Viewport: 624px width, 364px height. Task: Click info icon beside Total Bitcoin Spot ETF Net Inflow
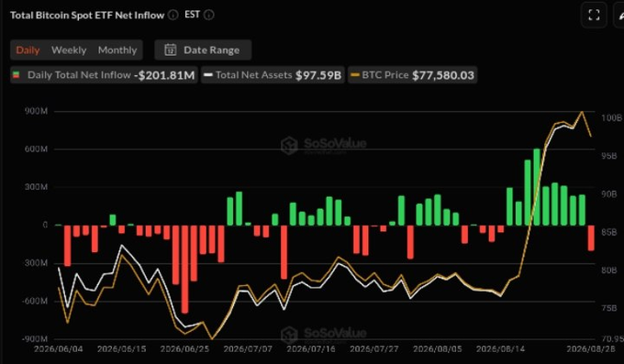173,15
